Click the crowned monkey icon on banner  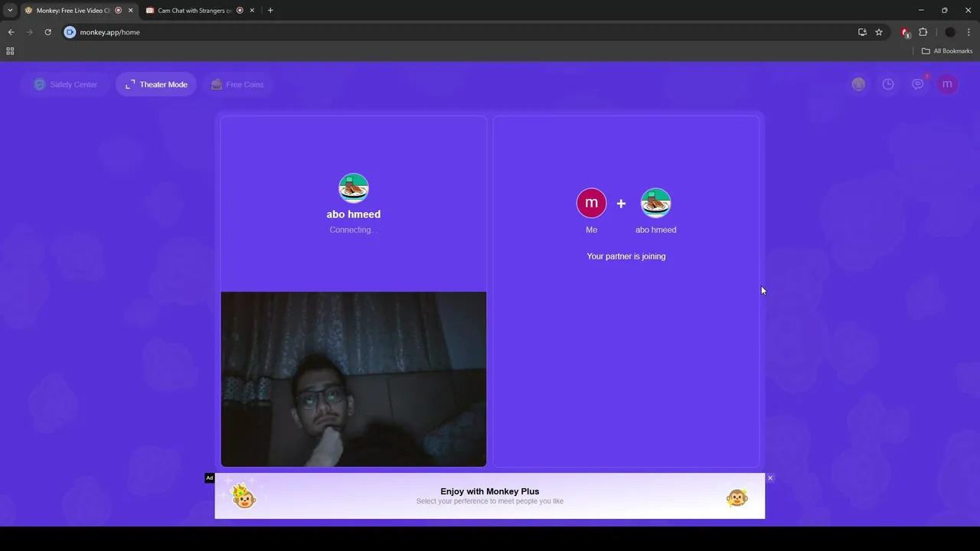[x=243, y=497]
